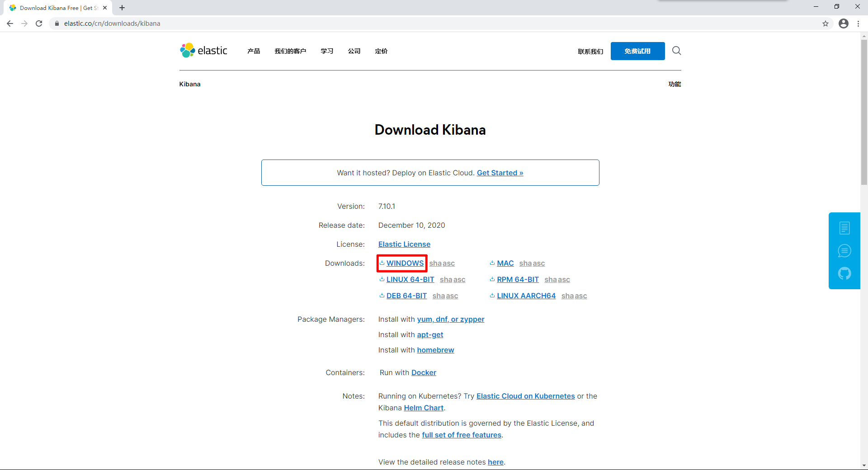Open the full set of free features link
The image size is (868, 470).
[x=462, y=435]
